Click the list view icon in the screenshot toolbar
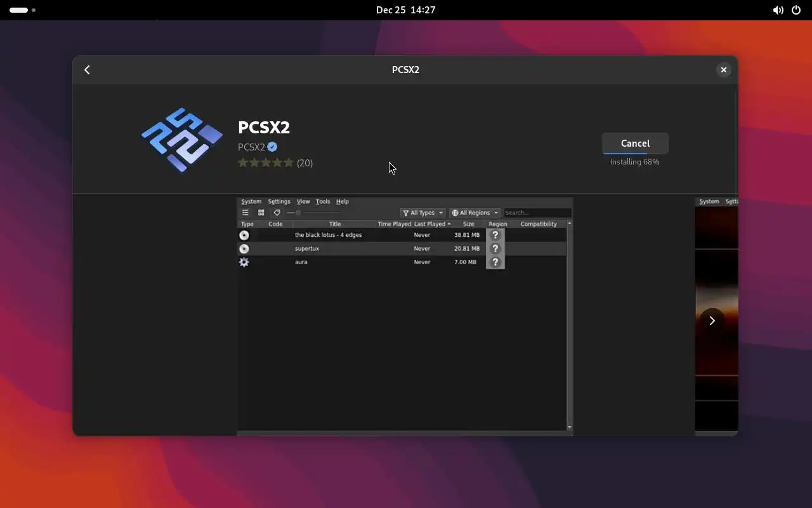The width and height of the screenshot is (812, 508). [x=245, y=213]
